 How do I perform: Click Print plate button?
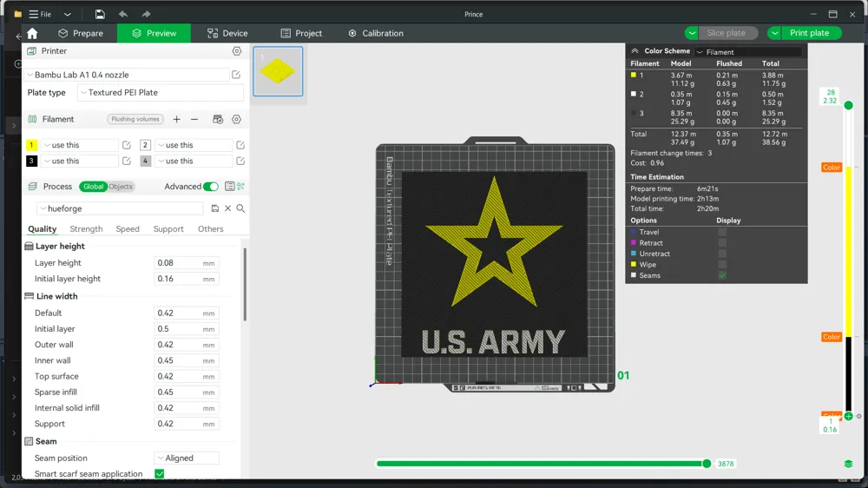tap(809, 33)
